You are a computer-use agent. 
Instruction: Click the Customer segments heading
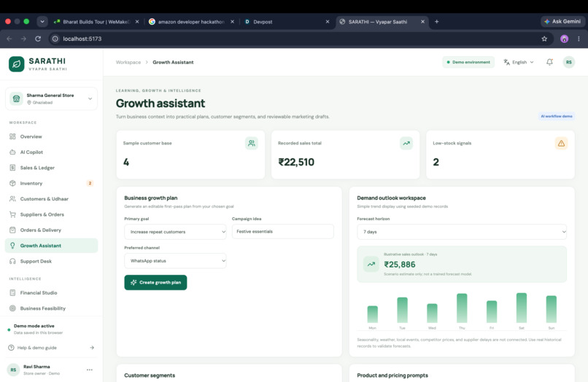(150, 375)
